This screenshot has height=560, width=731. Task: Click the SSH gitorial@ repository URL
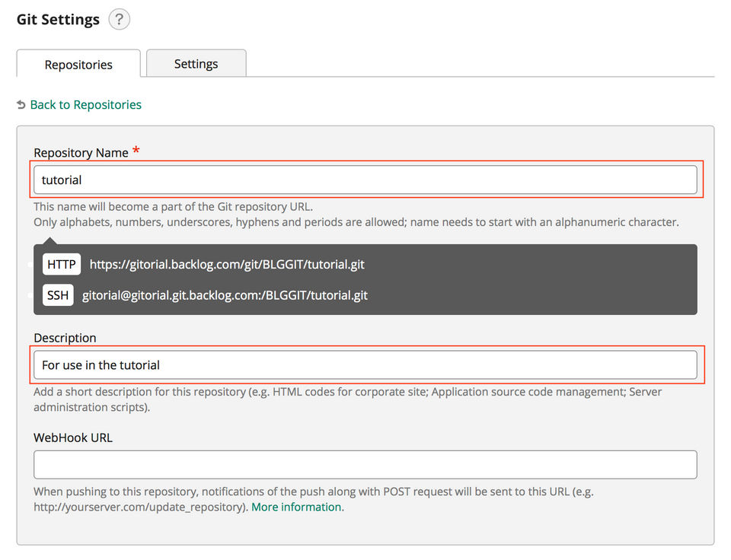pos(225,294)
